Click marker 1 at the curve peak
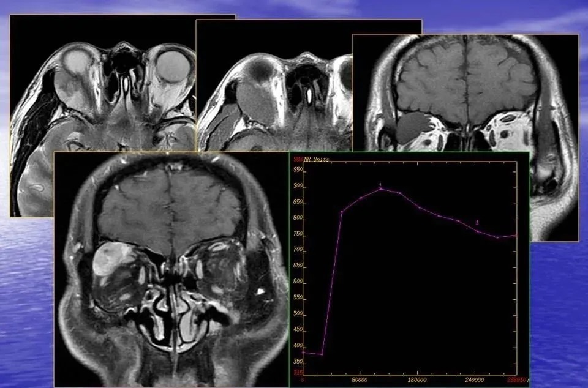The height and width of the screenshot is (388, 588). pyautogui.click(x=380, y=185)
